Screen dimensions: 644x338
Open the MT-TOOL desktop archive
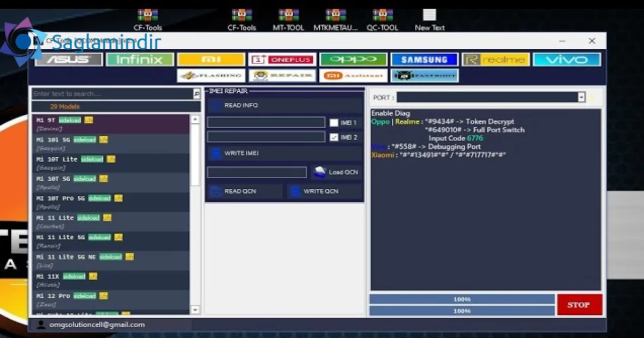289,19
